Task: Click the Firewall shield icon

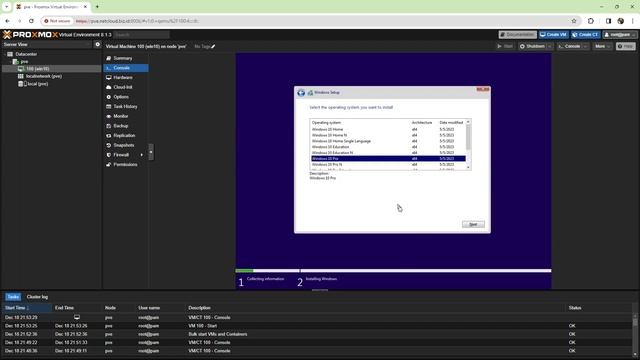Action: pos(109,155)
